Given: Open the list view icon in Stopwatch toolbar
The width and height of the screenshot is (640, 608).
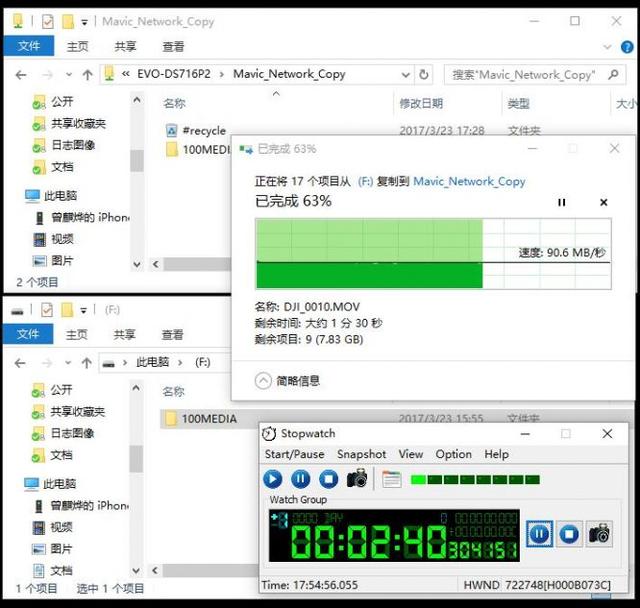Looking at the screenshot, I should click(x=391, y=479).
